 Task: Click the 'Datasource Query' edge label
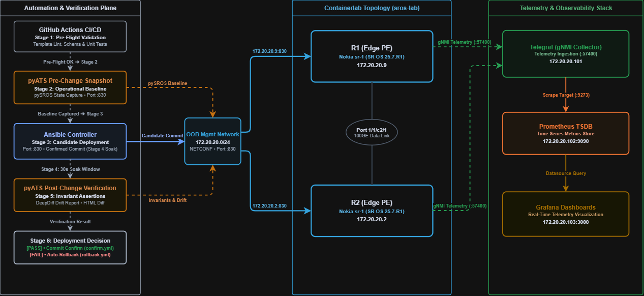coord(566,173)
